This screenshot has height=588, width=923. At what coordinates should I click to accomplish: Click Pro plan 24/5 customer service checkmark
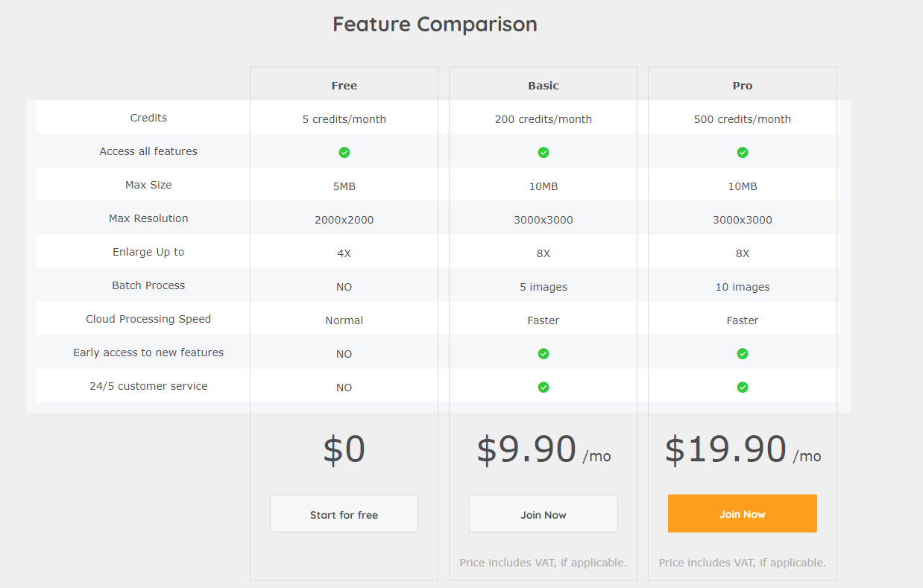click(x=743, y=387)
